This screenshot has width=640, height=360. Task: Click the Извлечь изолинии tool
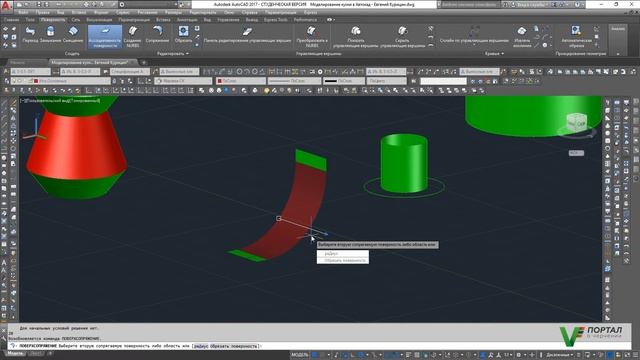click(522, 37)
